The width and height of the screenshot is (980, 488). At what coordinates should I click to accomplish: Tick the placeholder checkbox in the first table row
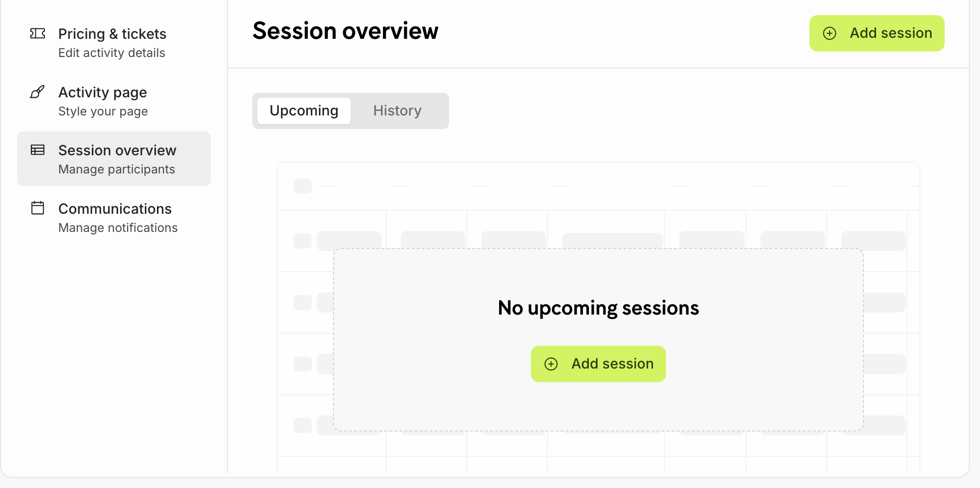pyautogui.click(x=303, y=241)
